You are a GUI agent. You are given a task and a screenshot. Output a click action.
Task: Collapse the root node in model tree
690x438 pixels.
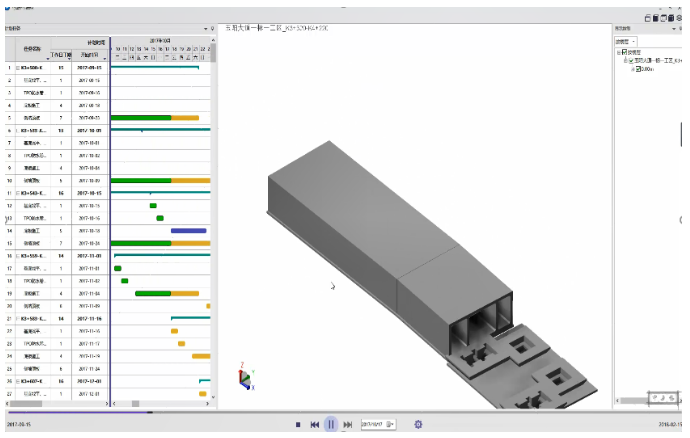click(x=618, y=52)
